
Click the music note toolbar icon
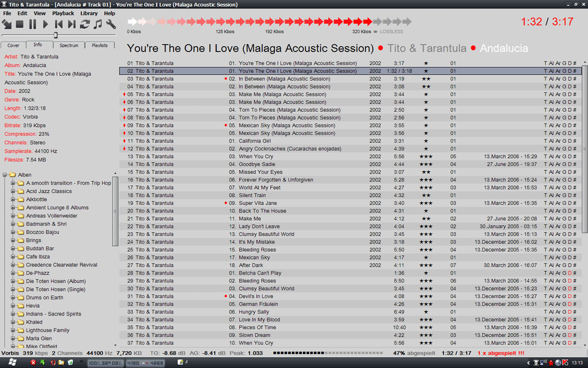pyautogui.click(x=98, y=24)
